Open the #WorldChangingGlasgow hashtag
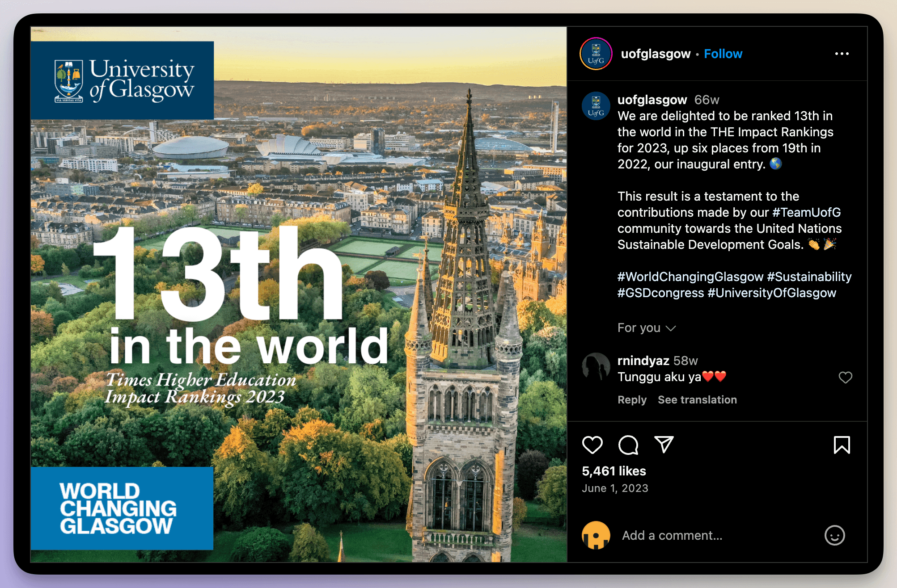 pos(690,277)
